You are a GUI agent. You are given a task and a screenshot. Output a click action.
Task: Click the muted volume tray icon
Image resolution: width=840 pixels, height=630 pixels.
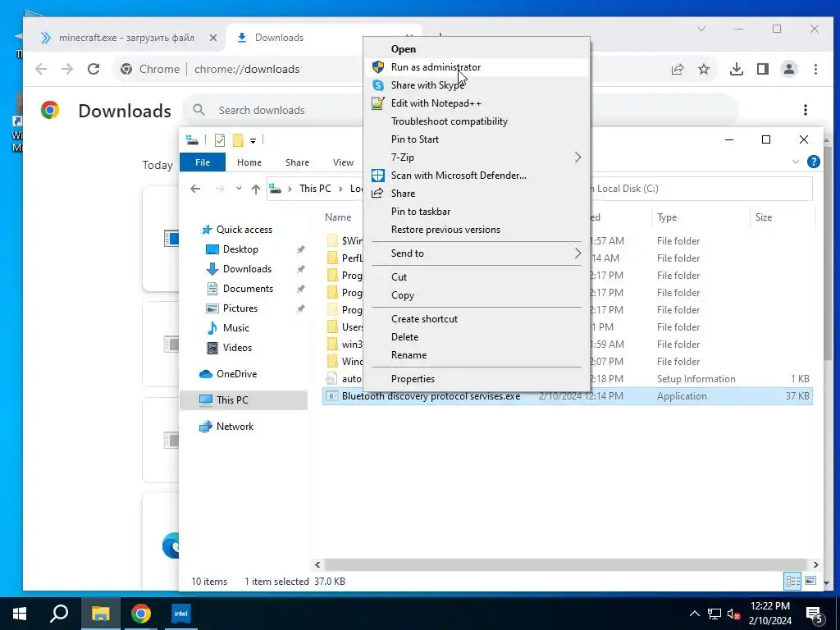click(x=733, y=614)
